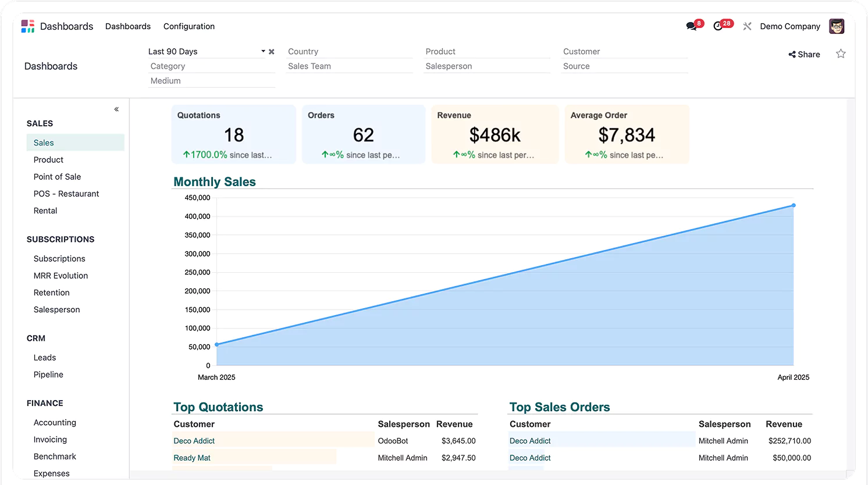
Task: Collapse the left sidebar panel
Action: click(116, 109)
